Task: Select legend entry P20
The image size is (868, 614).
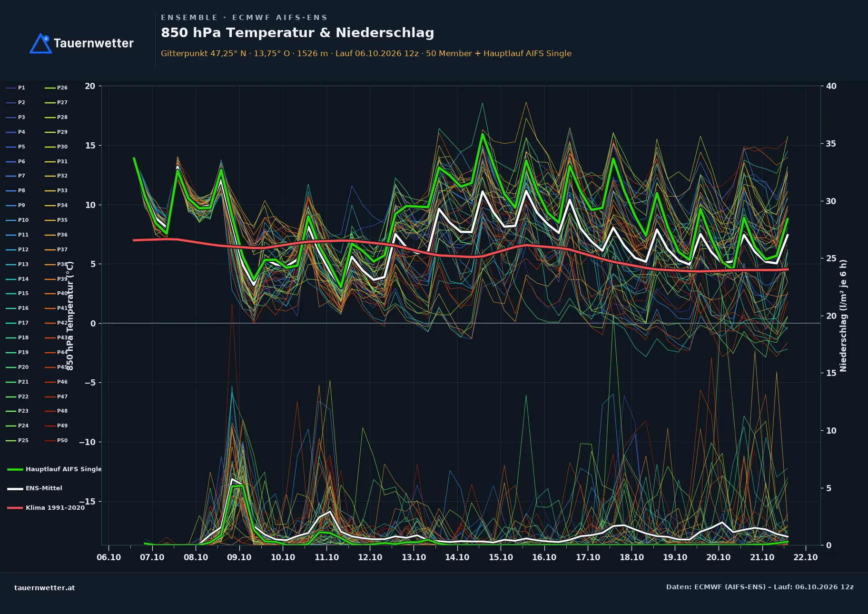Action: 17,367
